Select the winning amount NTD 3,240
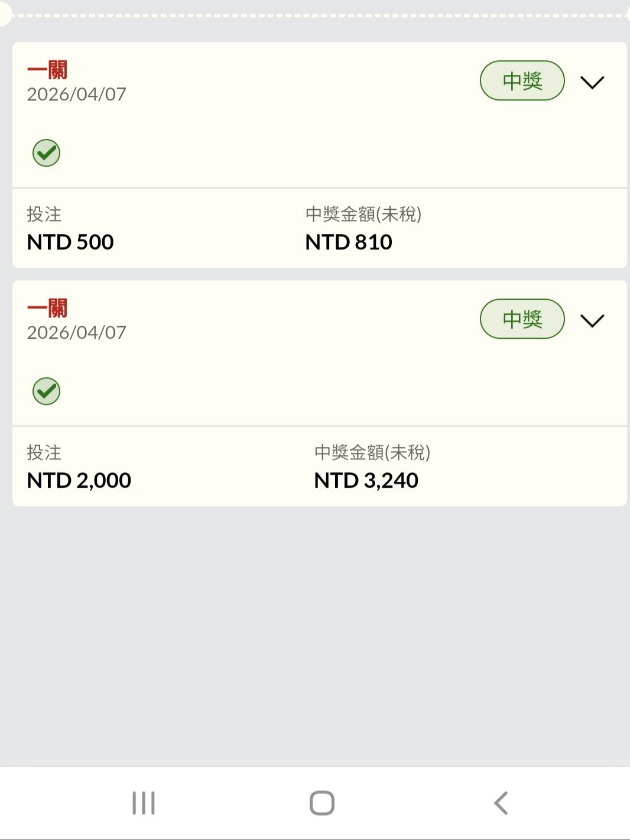Viewport: 630px width, 840px height. (366, 480)
